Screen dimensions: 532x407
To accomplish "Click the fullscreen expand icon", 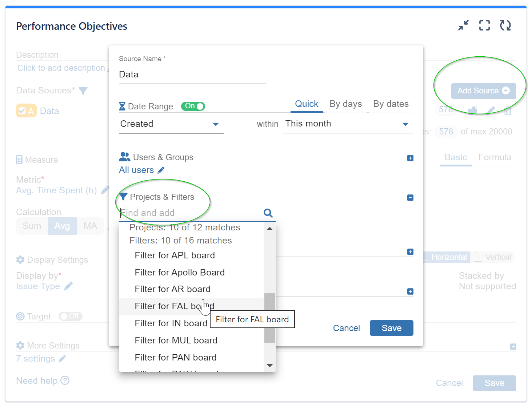I will [x=484, y=25].
